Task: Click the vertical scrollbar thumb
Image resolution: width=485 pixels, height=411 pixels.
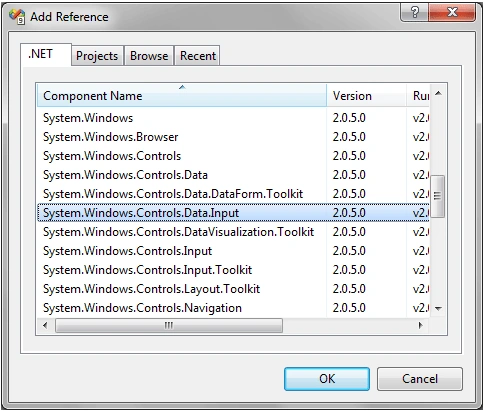Action: click(438, 196)
